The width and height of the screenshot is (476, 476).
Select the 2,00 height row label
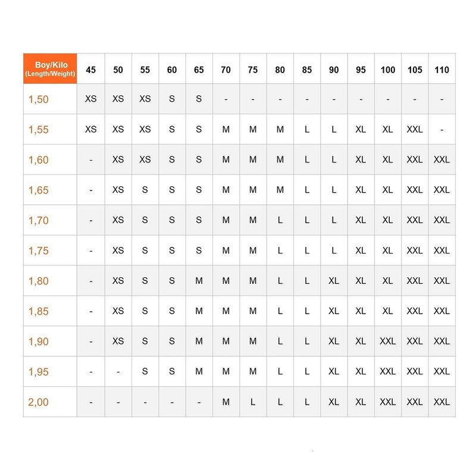click(x=39, y=402)
